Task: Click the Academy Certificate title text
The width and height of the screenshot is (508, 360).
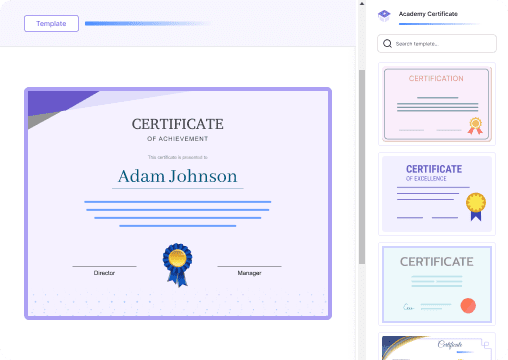Action: point(428,14)
